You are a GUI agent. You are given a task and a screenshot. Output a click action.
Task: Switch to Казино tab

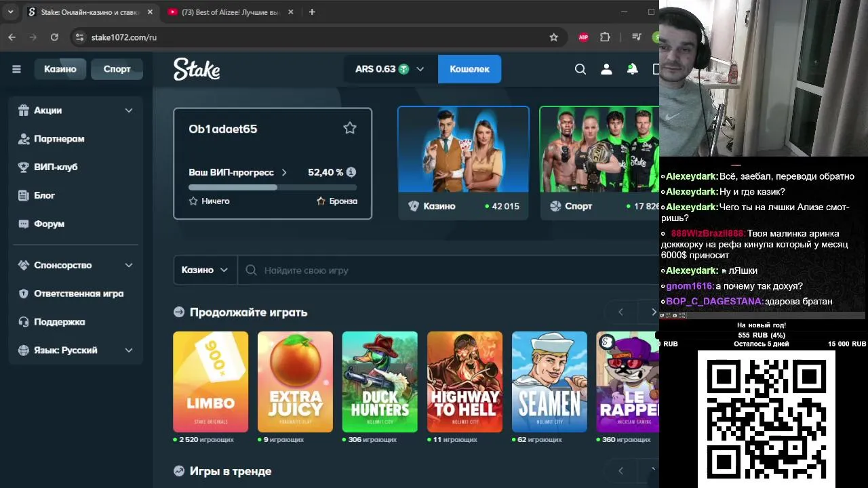(x=60, y=69)
